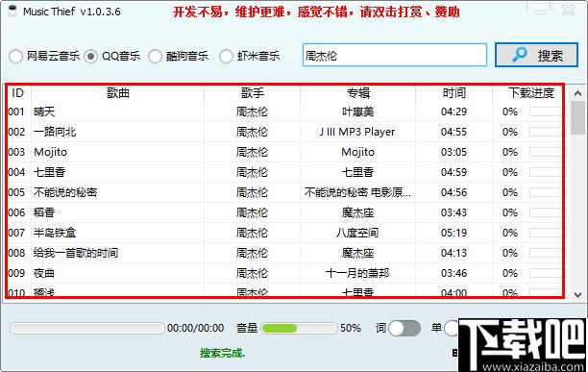Click the 歌曲 column header
Image resolution: width=588 pixels, height=372 pixels.
[118, 92]
